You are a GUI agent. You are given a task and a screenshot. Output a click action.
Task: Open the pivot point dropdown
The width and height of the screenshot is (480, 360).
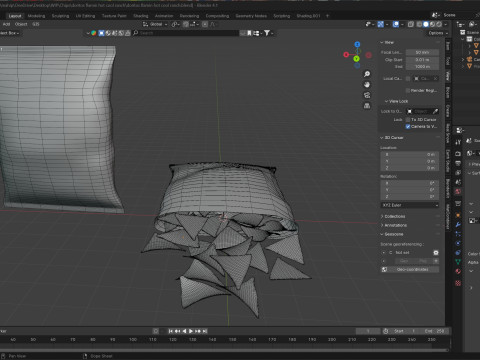pos(176,24)
